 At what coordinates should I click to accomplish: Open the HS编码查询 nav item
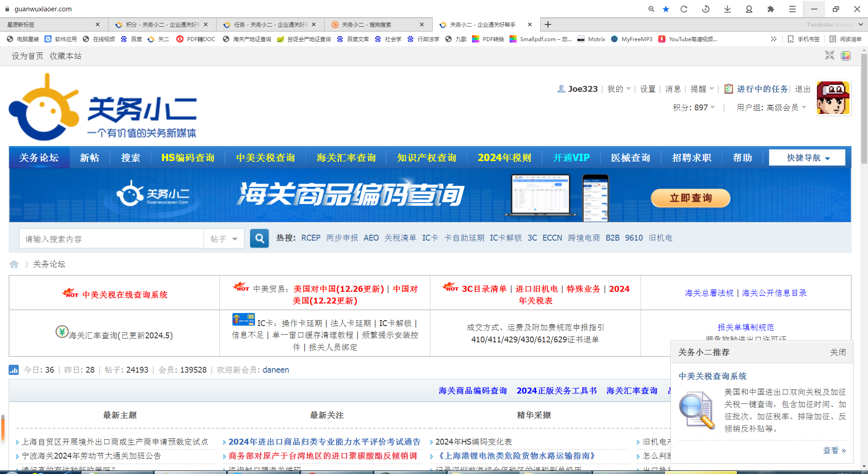coord(188,157)
